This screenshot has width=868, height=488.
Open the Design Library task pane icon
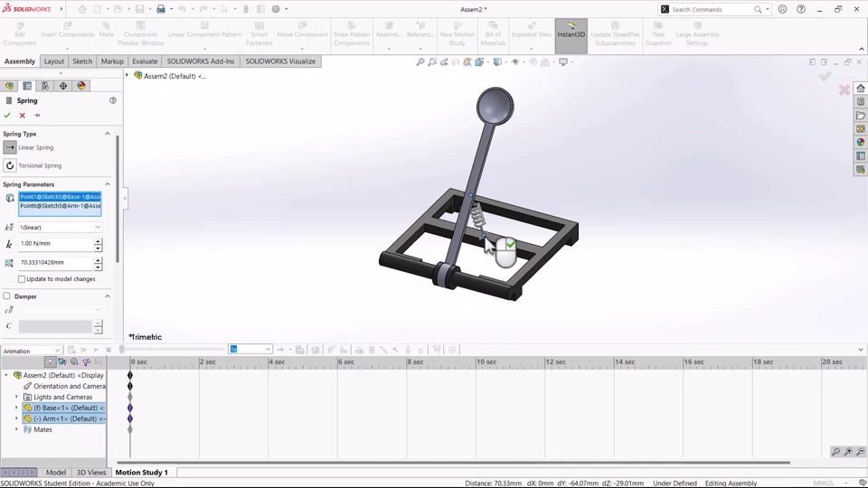tap(860, 102)
